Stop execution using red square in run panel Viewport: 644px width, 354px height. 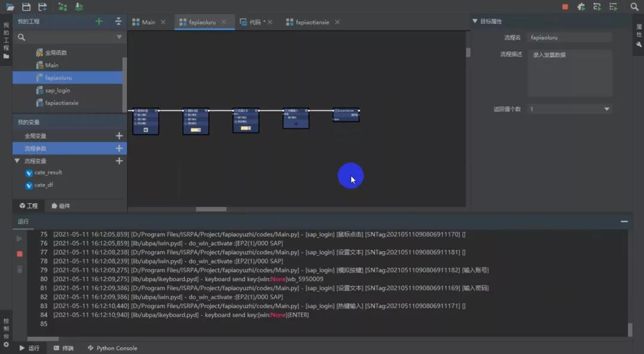[20, 254]
